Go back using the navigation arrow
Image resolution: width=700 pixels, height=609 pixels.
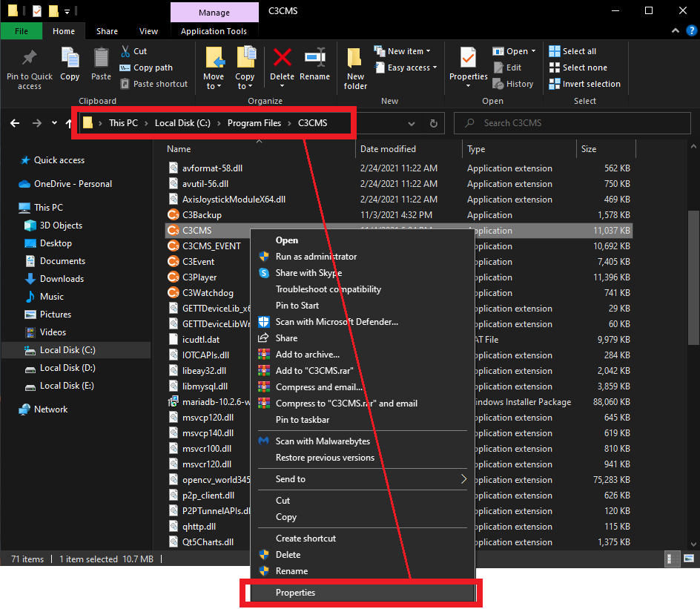[15, 123]
